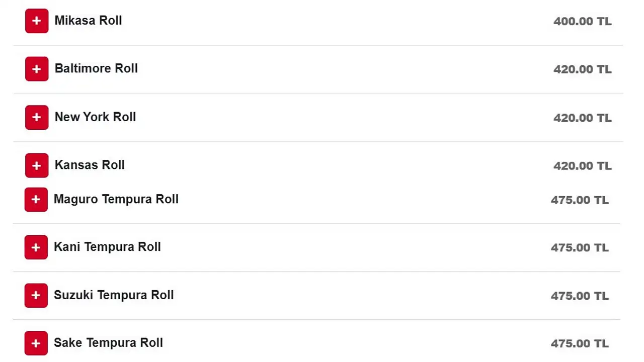This screenshot has height=362, width=644.
Task: Tap the plus icon for Kansas Roll
Action: tap(37, 165)
